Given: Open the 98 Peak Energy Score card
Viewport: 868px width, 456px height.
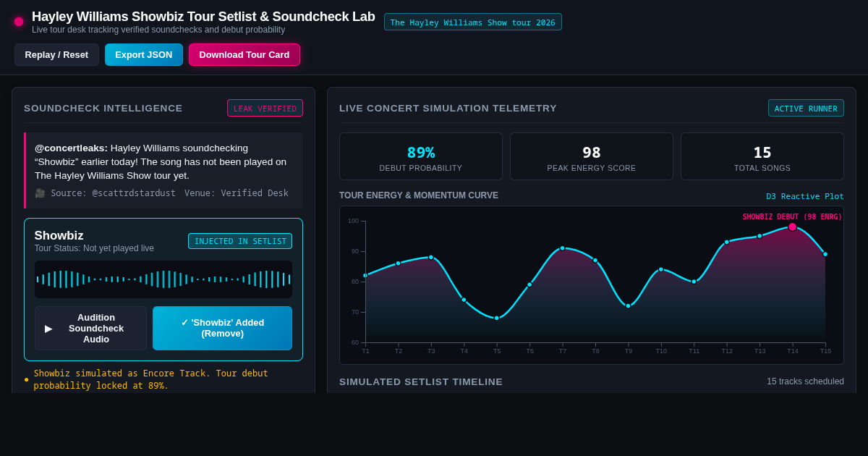Looking at the screenshot, I should [592, 156].
